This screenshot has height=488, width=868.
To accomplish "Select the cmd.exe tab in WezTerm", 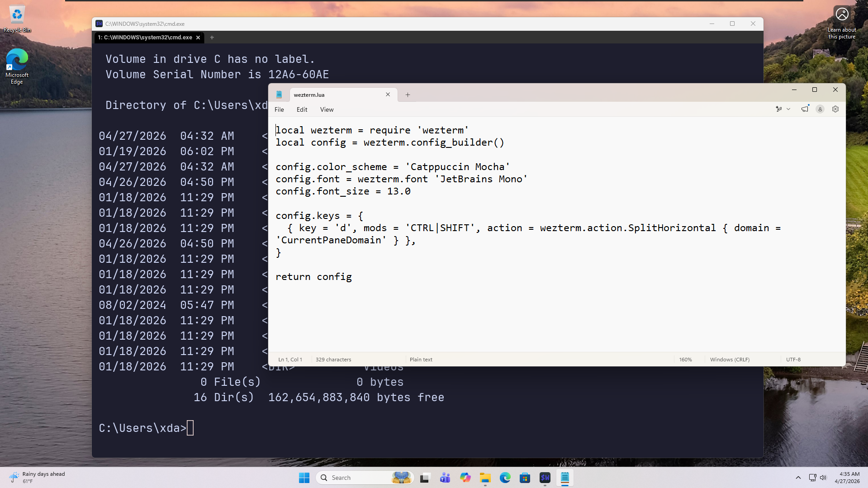I will click(149, 38).
